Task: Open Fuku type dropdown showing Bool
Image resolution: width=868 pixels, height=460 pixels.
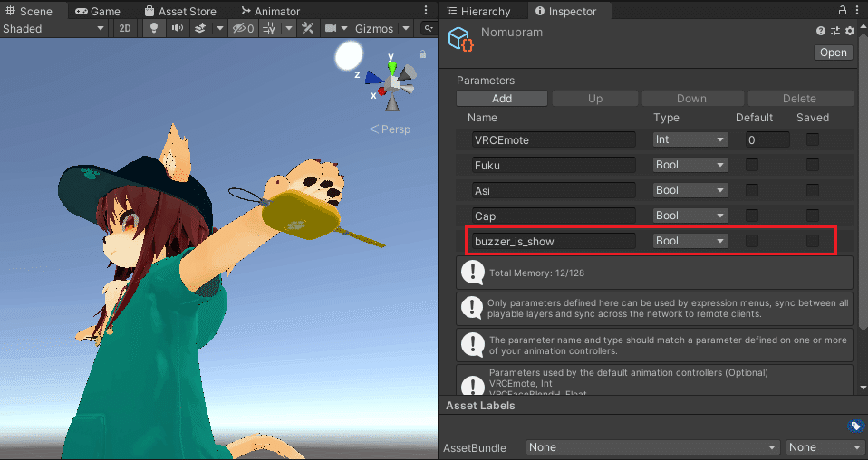Action: tap(690, 165)
